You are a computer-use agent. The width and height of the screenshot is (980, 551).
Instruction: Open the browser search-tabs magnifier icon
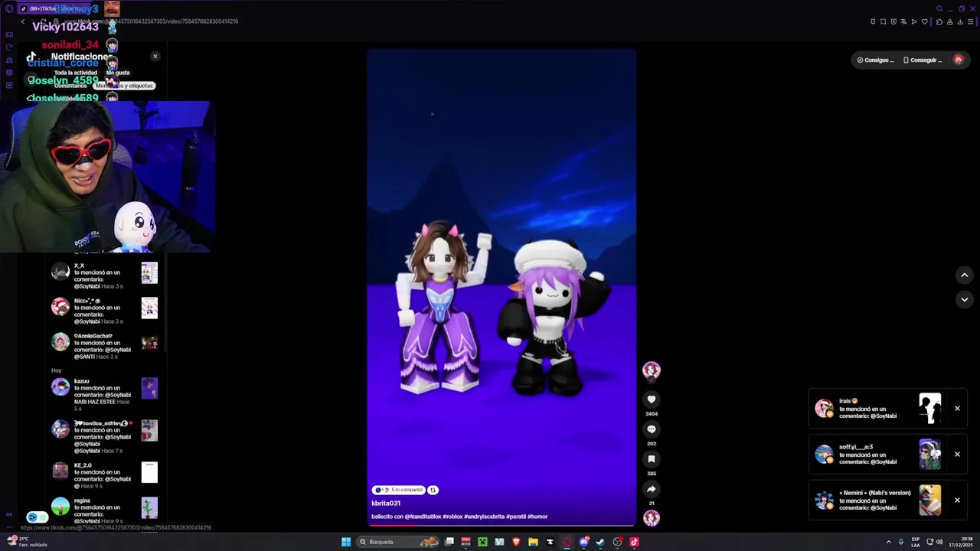click(939, 9)
